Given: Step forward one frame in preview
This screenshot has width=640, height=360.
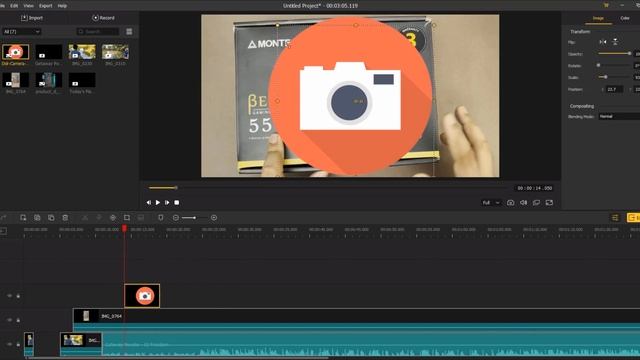Looking at the screenshot, I should 167,202.
